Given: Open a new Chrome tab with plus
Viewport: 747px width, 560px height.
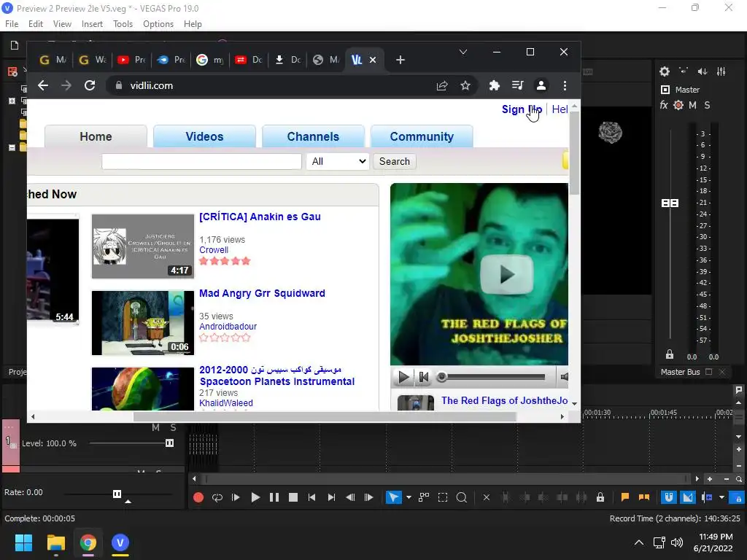Looking at the screenshot, I should (x=400, y=60).
